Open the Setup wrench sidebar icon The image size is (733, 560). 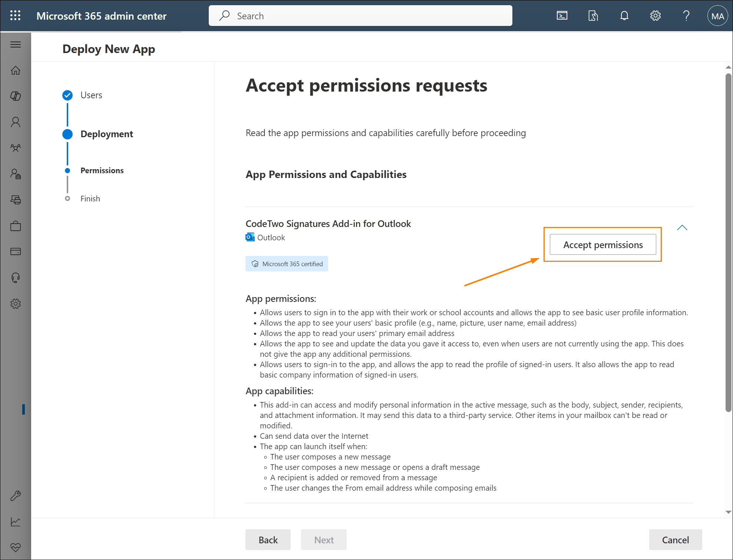tap(15, 496)
